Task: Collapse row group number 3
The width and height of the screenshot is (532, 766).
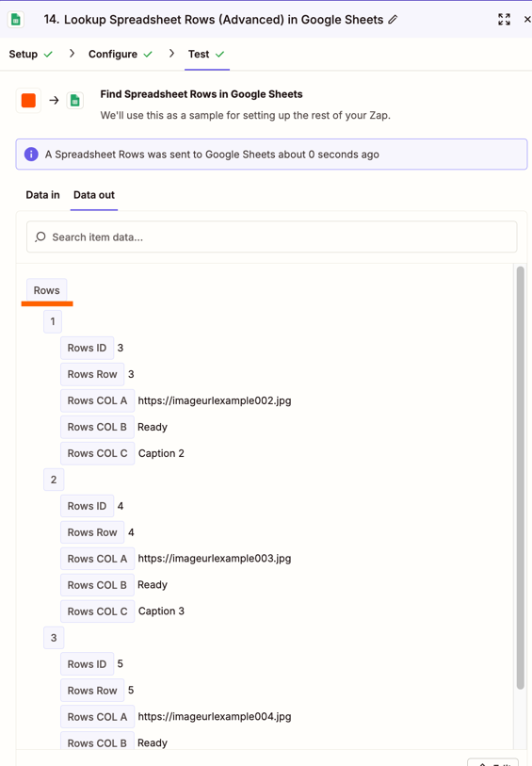Action: pyautogui.click(x=54, y=638)
